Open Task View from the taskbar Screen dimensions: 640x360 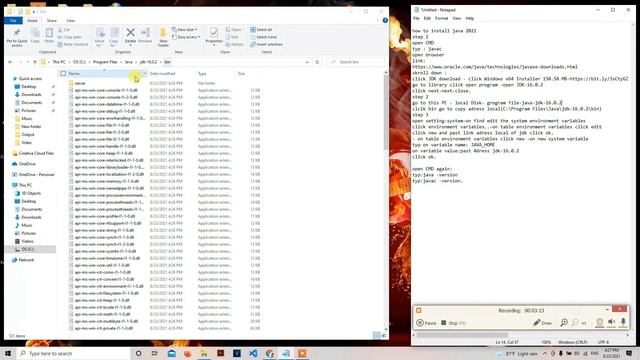[155, 353]
